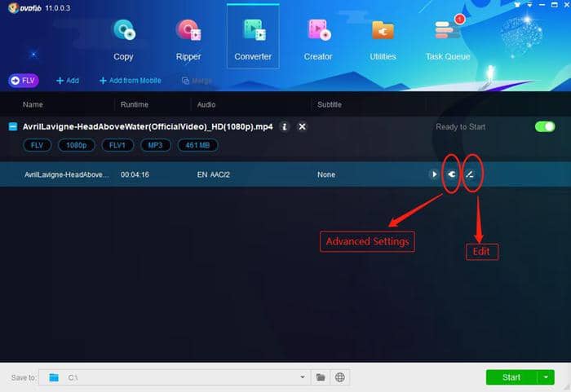Viewport: 571px width, 392px height.
Task: Open the video Edit icon
Action: [x=470, y=174]
